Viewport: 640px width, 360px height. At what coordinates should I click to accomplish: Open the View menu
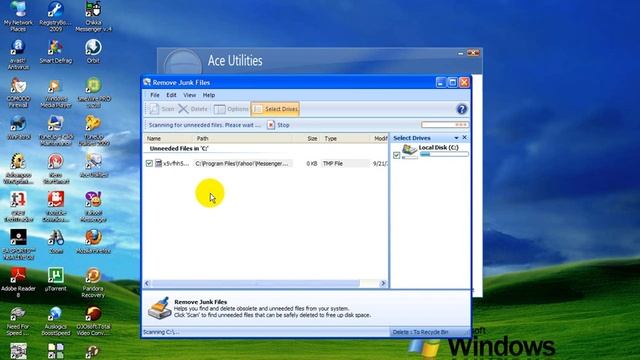click(189, 95)
